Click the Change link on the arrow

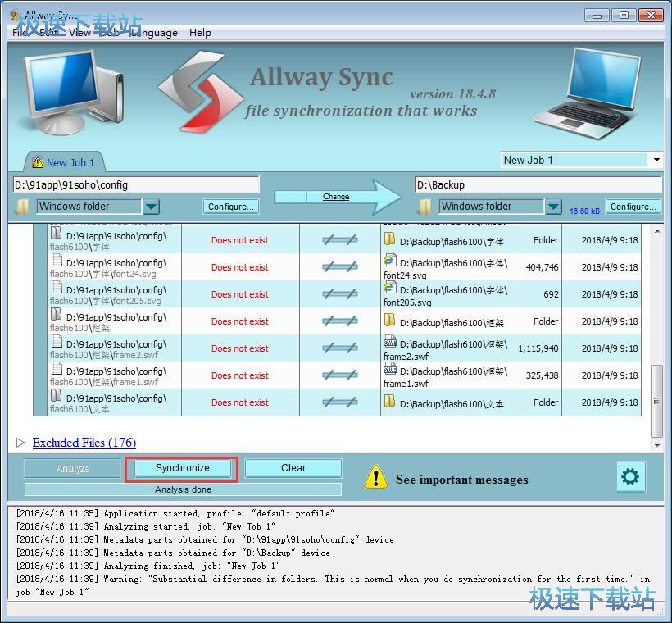(x=336, y=197)
